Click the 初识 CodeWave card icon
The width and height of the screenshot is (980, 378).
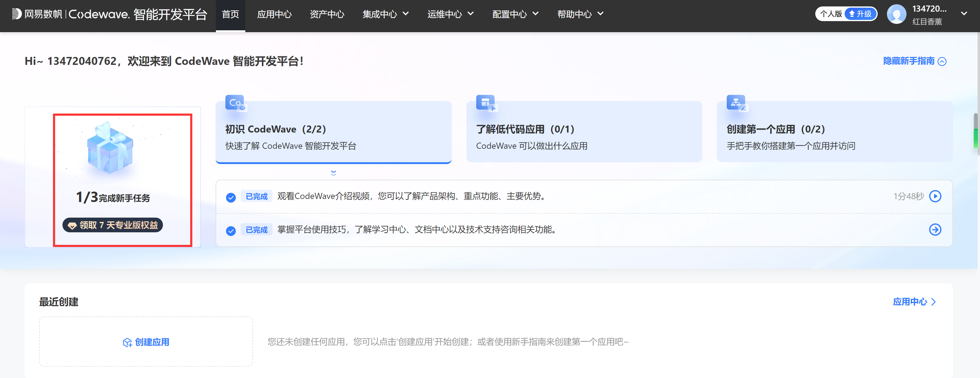click(235, 103)
